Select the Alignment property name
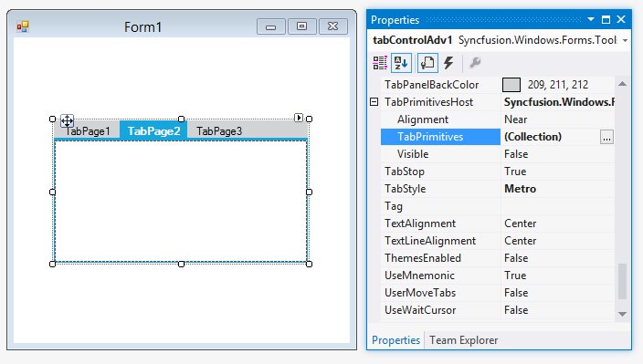The image size is (643, 364). (422, 120)
